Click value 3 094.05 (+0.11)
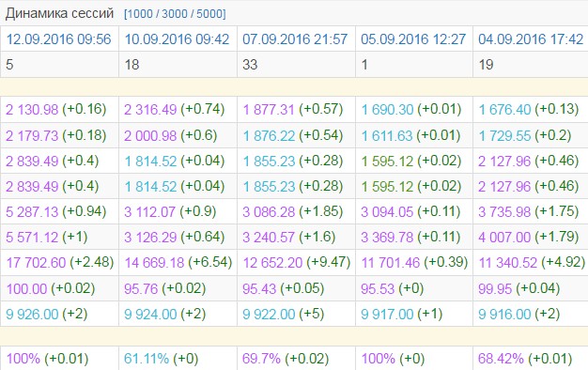The image size is (588, 370). coord(410,212)
